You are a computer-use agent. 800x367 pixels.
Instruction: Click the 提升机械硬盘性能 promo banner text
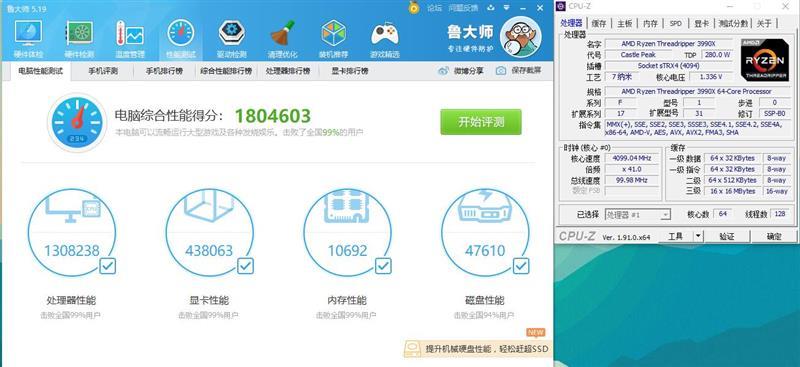pos(487,349)
